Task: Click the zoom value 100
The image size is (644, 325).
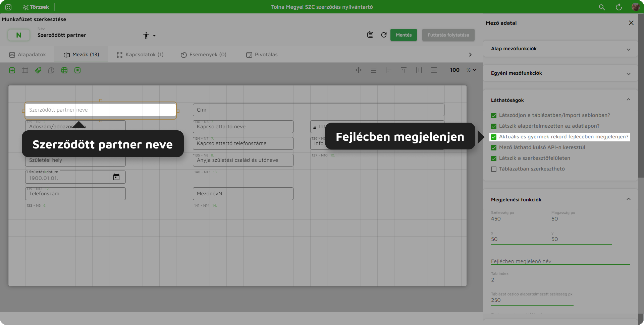Action: 455,70
